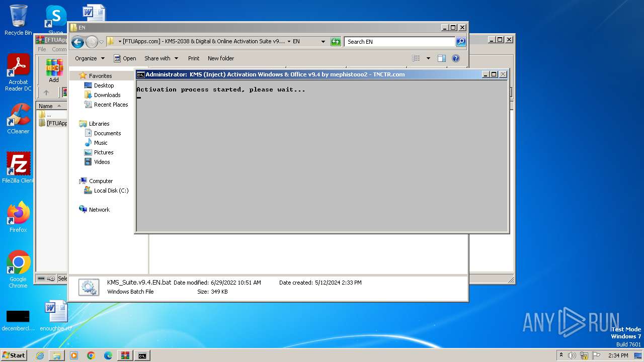Image resolution: width=644 pixels, height=362 pixels.
Task: Open FileZilla Client desktop icon
Action: [18, 167]
